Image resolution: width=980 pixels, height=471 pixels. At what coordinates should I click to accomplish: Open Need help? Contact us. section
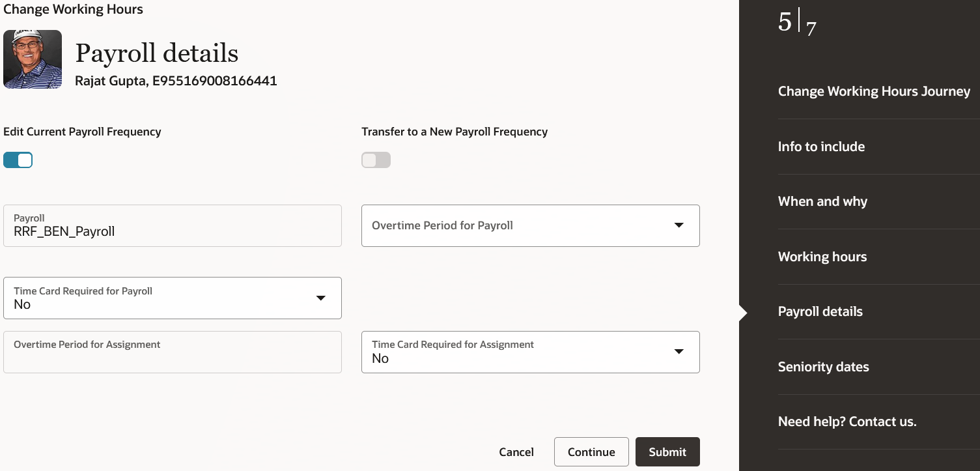click(x=847, y=421)
